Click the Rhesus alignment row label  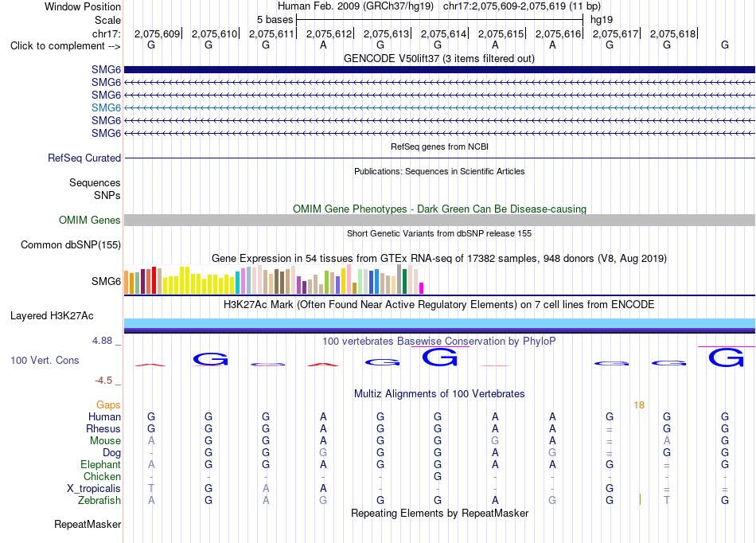click(x=103, y=428)
